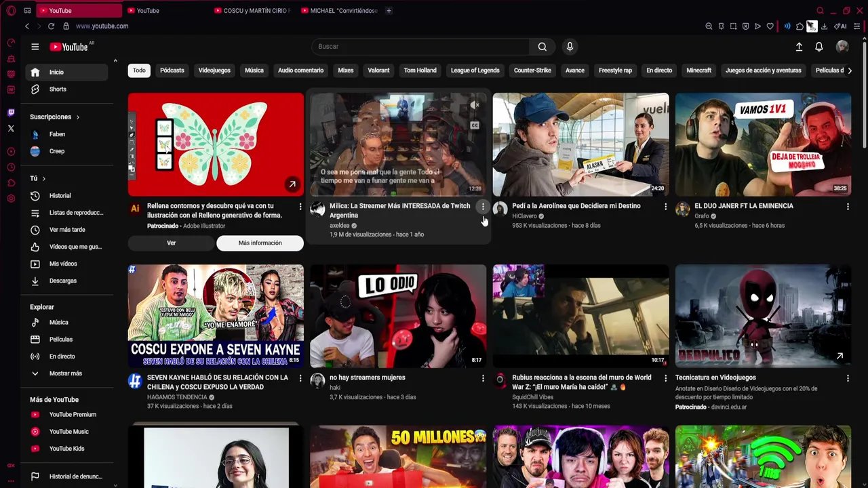Click the Ver button on the ad

point(171,243)
